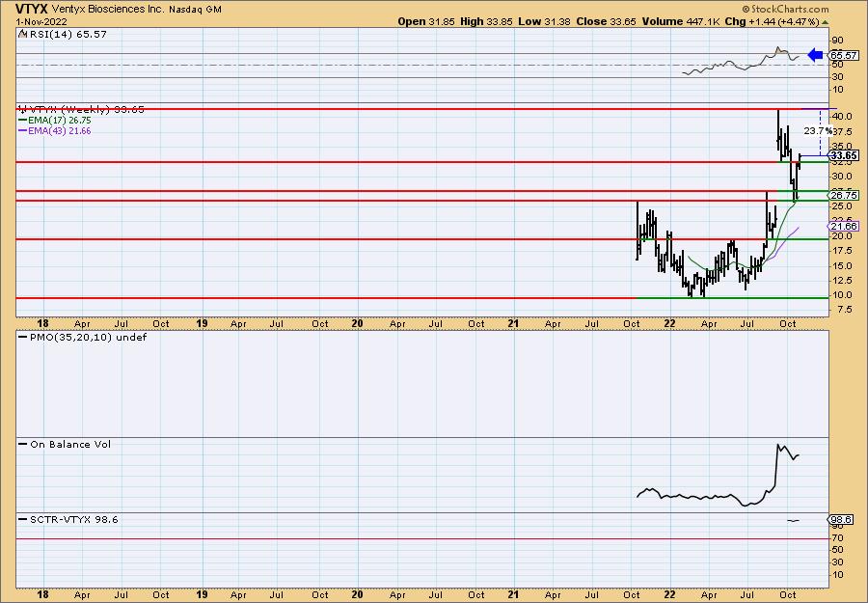Click the VTYX (Weekly) price legend
Image resolution: width=868 pixels, height=603 pixels.
[81, 110]
